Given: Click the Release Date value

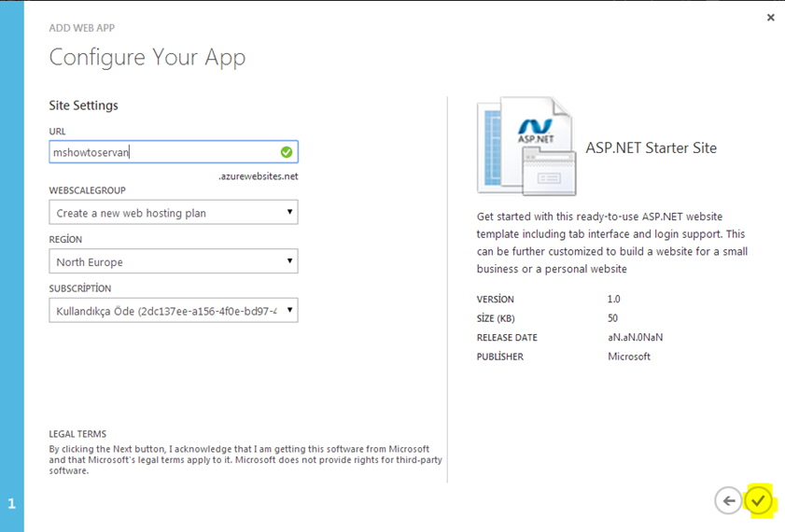Looking at the screenshot, I should (x=635, y=338).
